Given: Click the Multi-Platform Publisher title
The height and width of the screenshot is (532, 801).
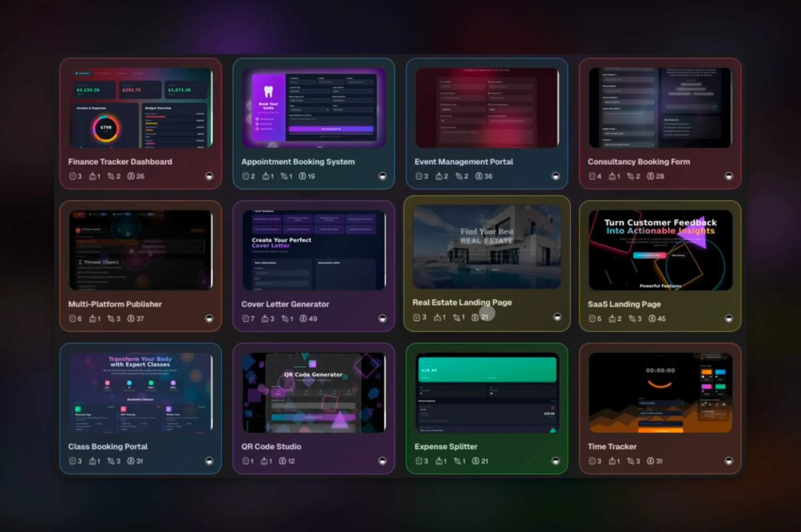Looking at the screenshot, I should pos(115,304).
